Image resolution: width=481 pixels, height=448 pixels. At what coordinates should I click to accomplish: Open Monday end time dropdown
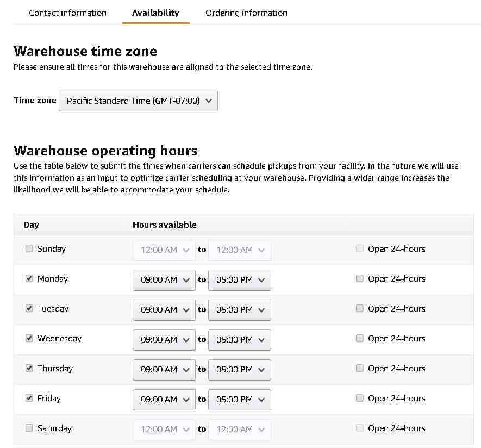[239, 280]
